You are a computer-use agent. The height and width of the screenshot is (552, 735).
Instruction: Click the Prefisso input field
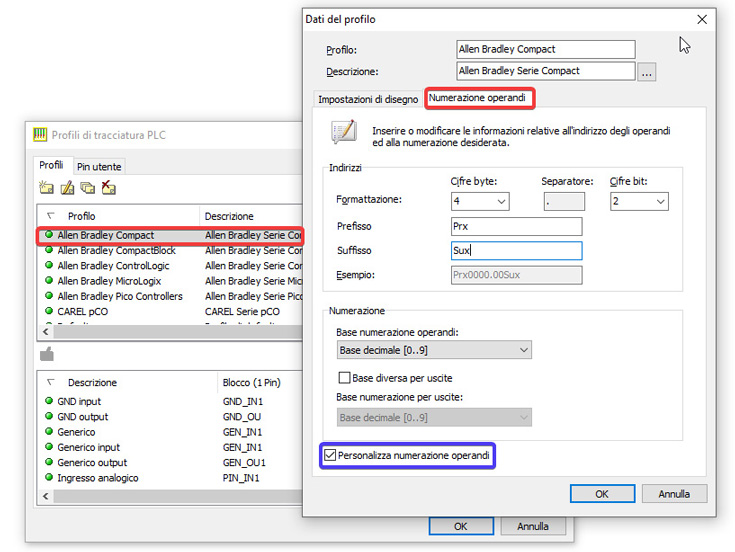point(517,226)
